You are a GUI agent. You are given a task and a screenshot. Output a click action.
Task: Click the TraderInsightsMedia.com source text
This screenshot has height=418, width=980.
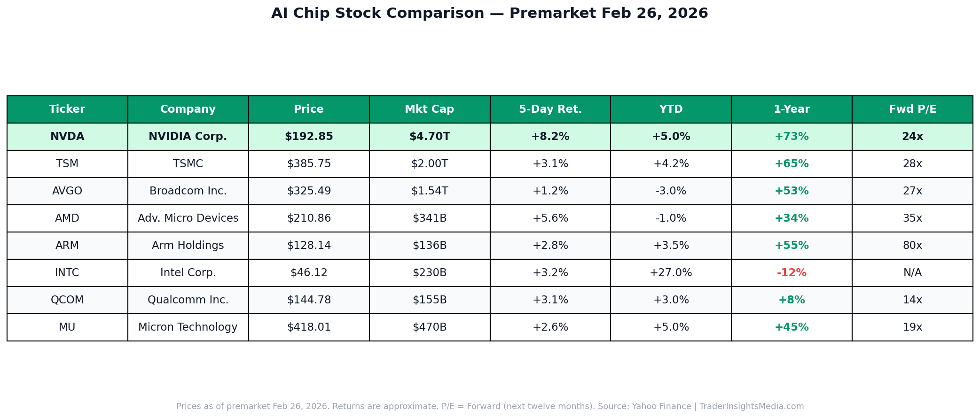(x=752, y=407)
